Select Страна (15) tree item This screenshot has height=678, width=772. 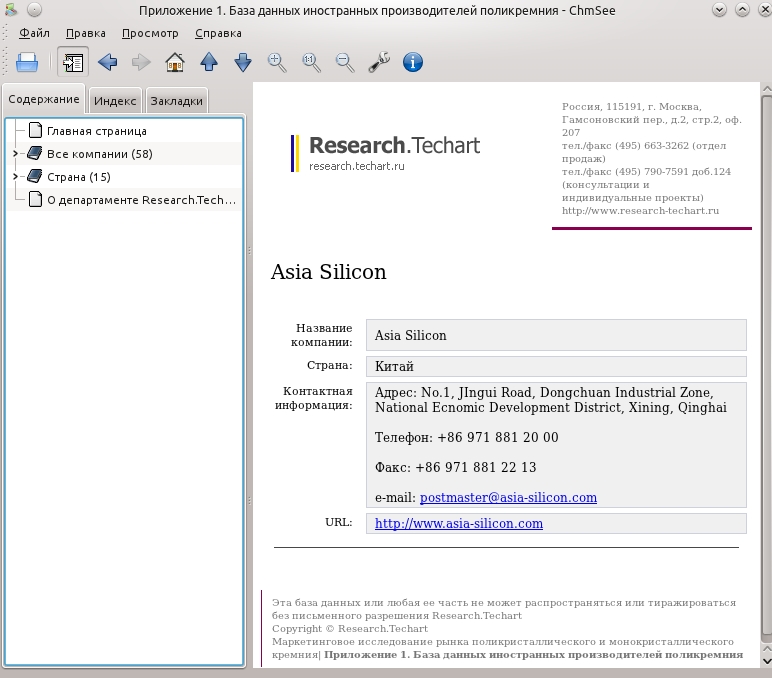(79, 177)
